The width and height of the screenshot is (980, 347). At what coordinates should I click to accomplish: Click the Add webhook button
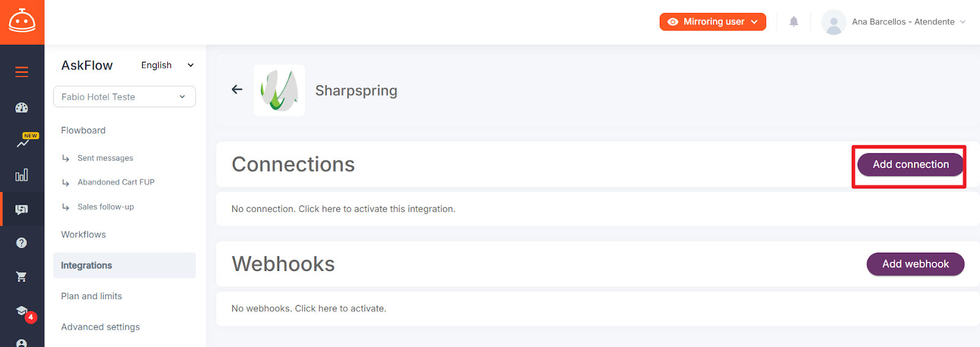915,264
